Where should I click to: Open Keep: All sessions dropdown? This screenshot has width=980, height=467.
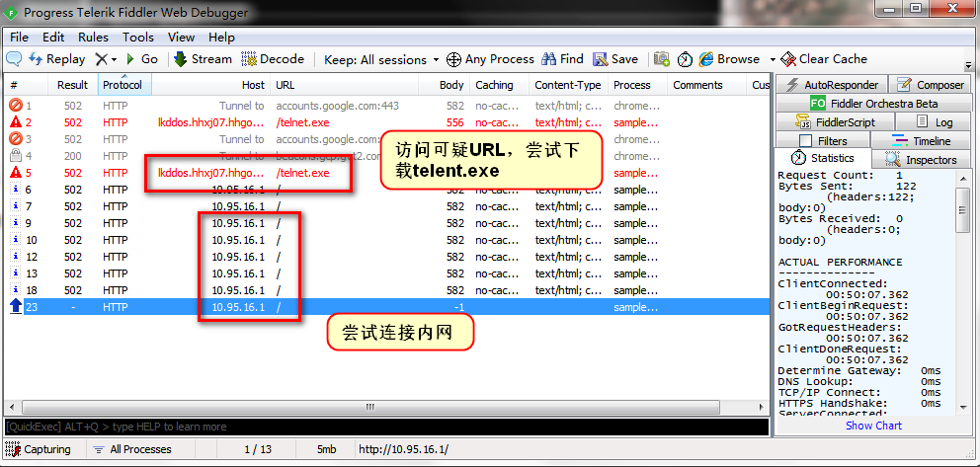pyautogui.click(x=381, y=60)
